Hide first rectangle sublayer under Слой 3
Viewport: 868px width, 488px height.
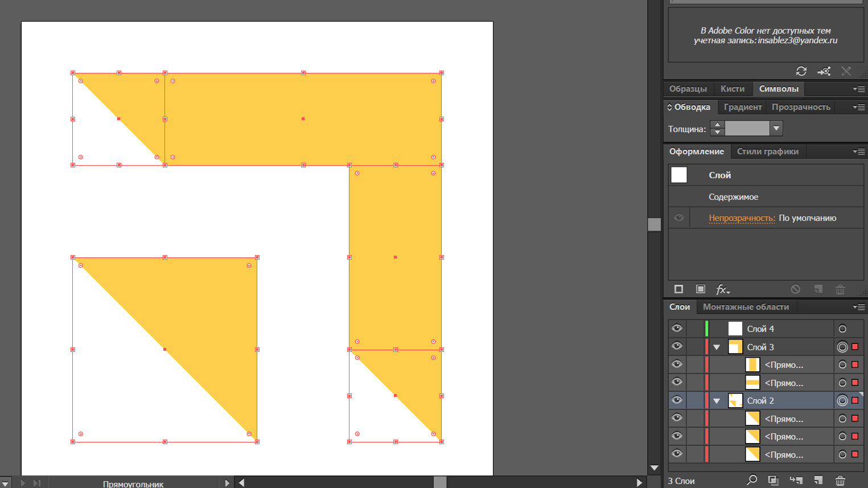point(677,364)
